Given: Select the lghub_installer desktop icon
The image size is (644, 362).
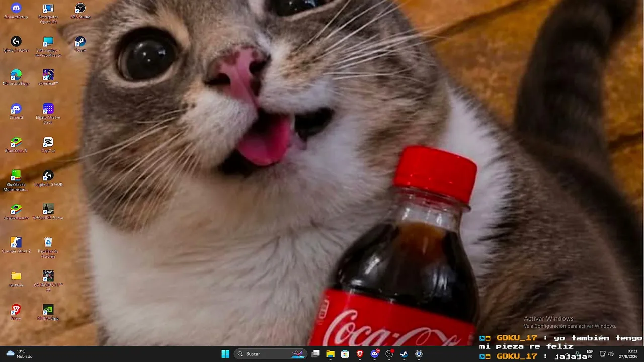Looking at the screenshot, I should (x=16, y=44).
